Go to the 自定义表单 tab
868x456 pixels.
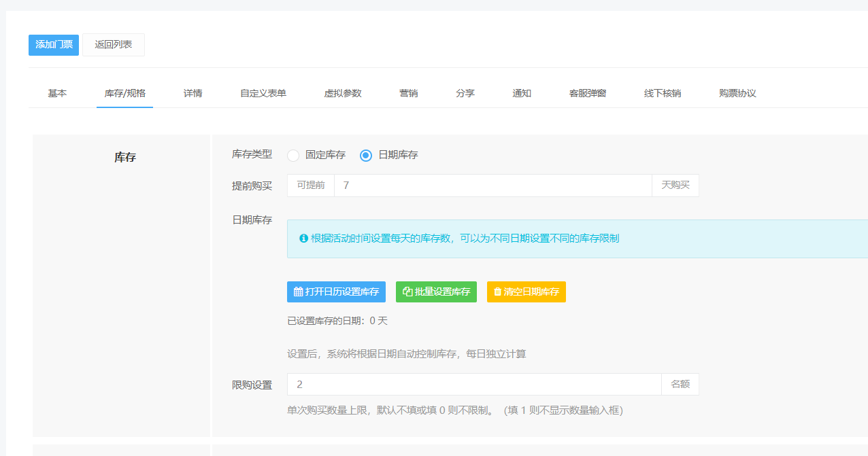pyautogui.click(x=263, y=93)
